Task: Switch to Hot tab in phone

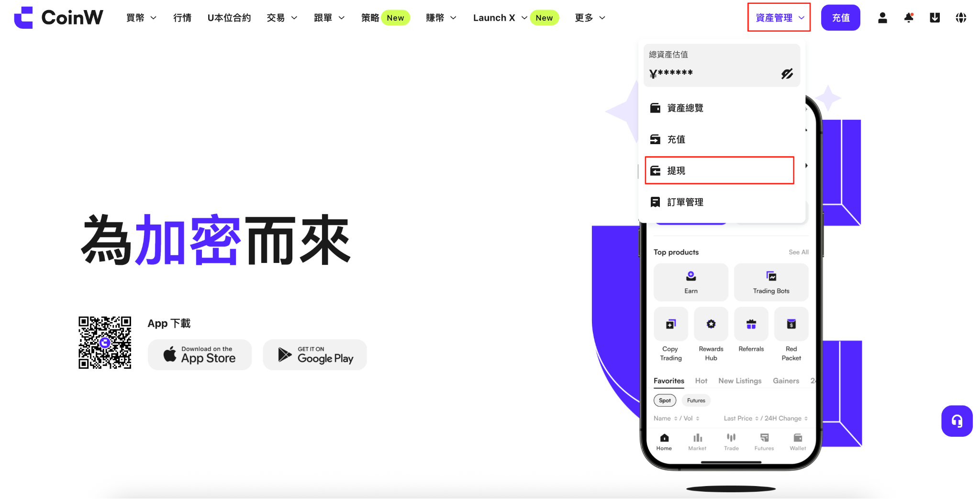Action: [701, 381]
